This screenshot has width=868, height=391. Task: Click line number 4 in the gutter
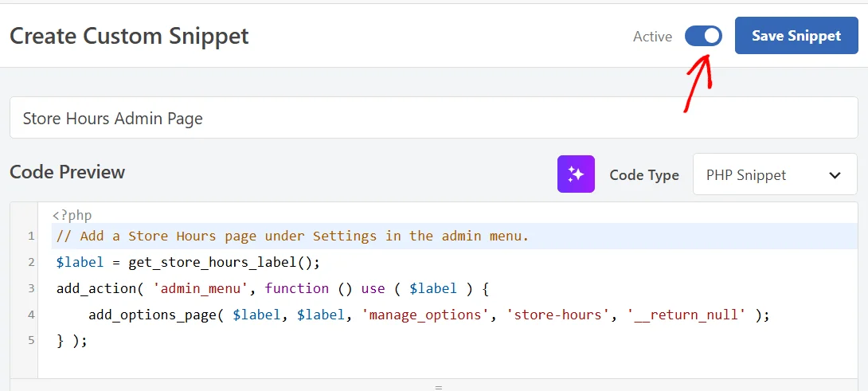(31, 315)
